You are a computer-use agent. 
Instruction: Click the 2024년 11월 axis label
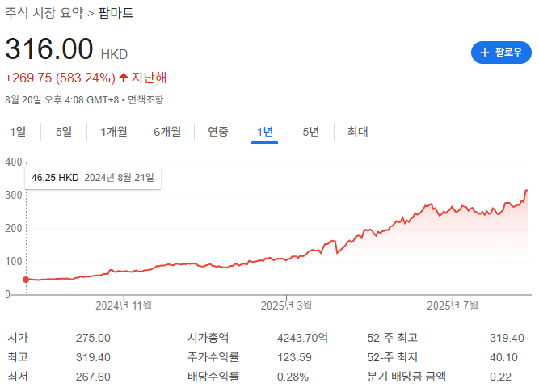[124, 306]
